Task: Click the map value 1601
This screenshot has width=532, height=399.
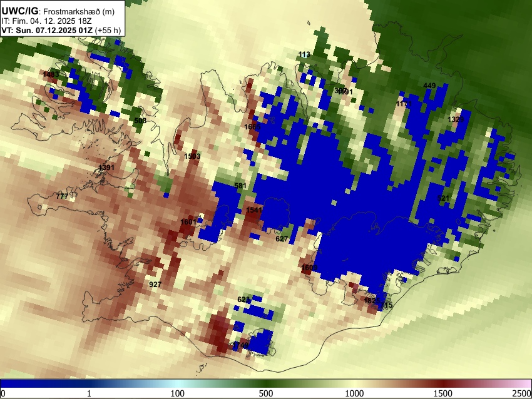Action: pos(188,222)
